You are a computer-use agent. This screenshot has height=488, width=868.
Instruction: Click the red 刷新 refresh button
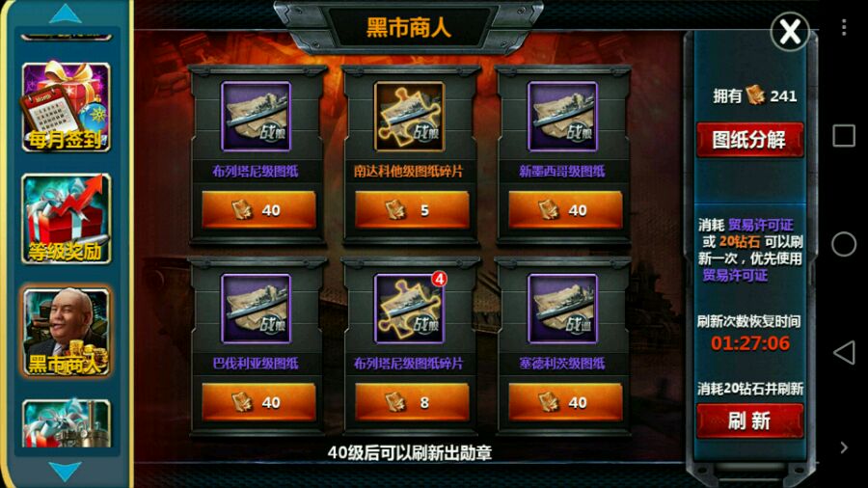(x=749, y=421)
